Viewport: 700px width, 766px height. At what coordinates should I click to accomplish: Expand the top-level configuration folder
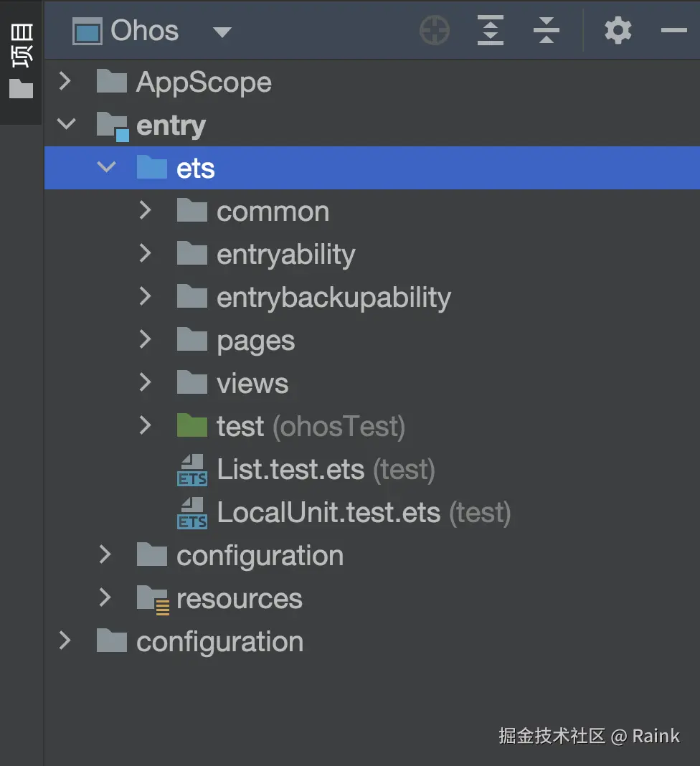65,641
